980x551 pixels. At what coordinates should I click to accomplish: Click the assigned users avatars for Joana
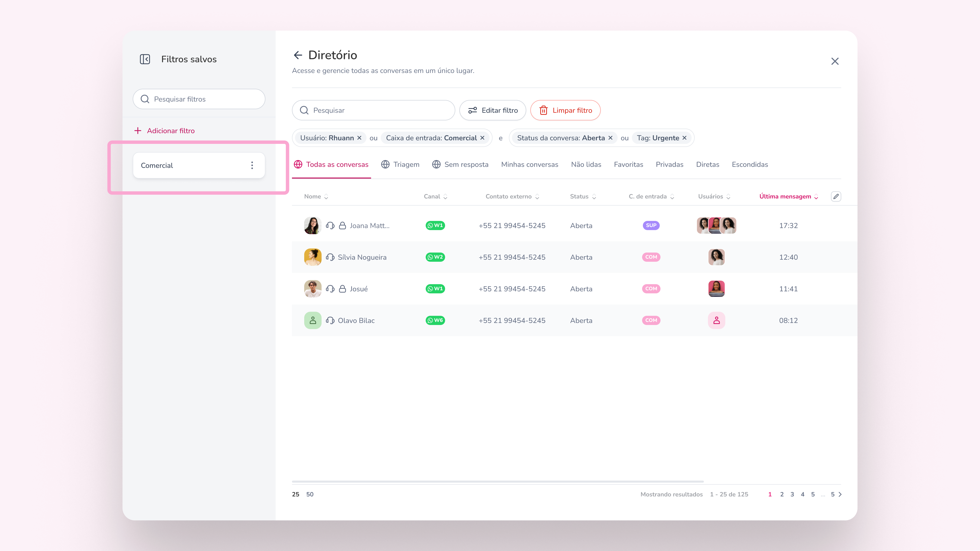click(x=716, y=226)
